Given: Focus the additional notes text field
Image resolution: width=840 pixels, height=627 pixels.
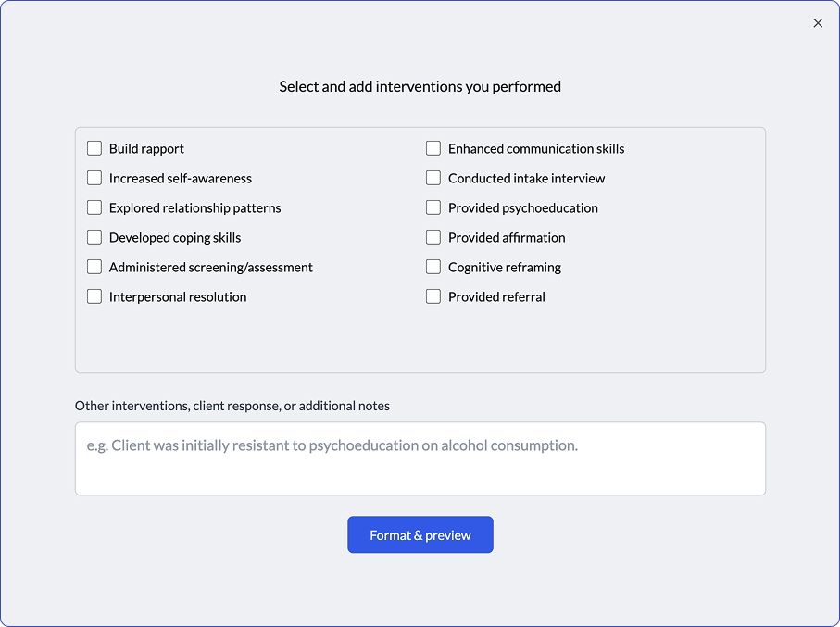Looking at the screenshot, I should [x=420, y=458].
